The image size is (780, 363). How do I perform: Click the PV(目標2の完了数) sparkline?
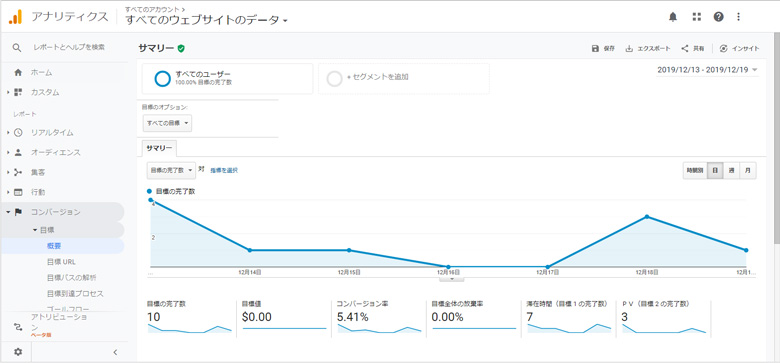click(x=664, y=329)
